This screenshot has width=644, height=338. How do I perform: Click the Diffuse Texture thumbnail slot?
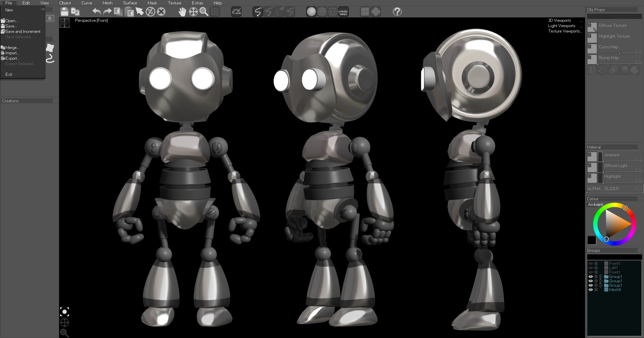coord(592,26)
